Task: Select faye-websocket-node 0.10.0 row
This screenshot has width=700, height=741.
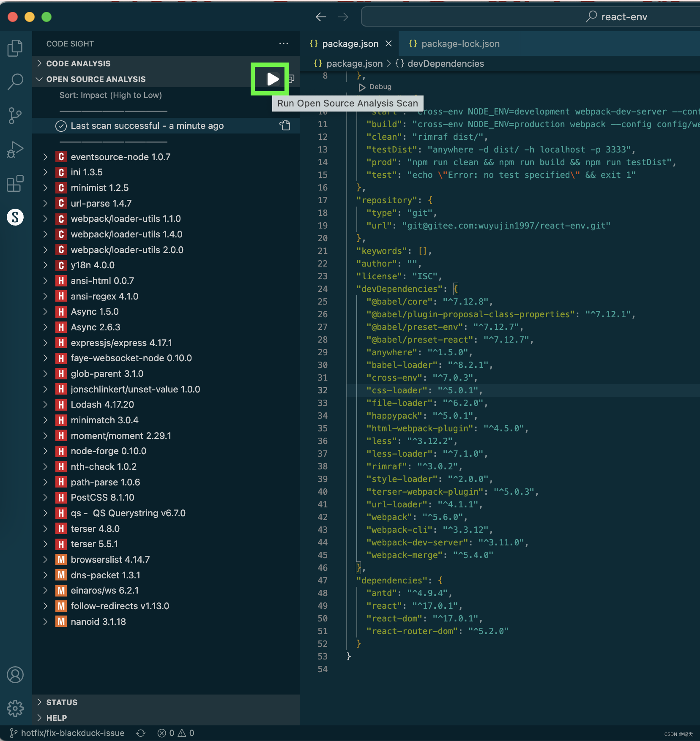Action: coord(166,358)
